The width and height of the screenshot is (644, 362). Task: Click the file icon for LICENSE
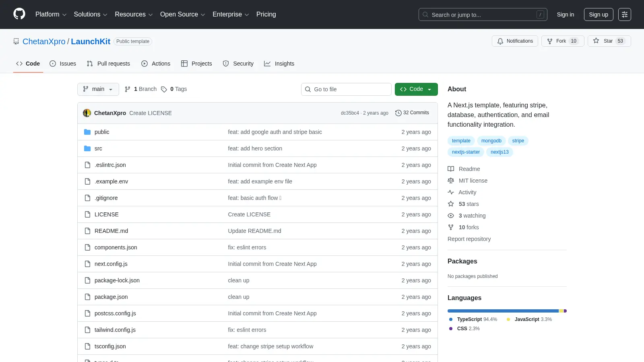pos(87,214)
